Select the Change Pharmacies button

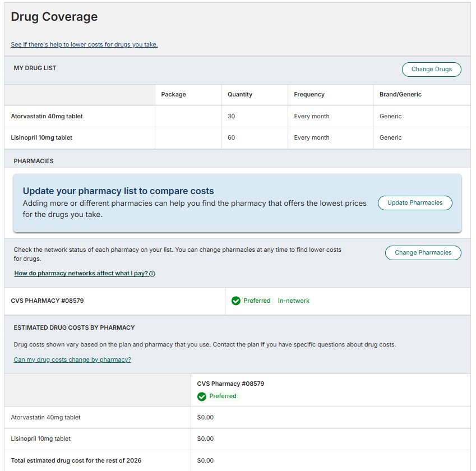pyautogui.click(x=423, y=253)
